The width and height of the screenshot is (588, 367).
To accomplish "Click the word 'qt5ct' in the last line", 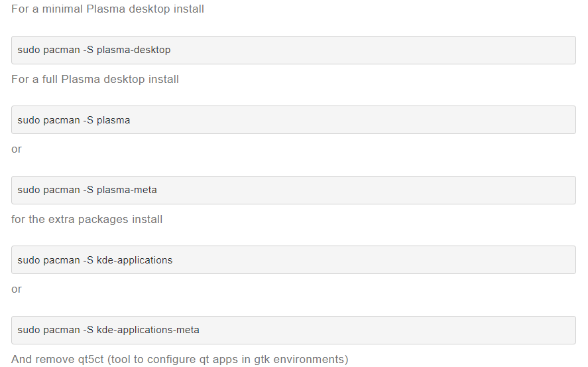I will click(x=91, y=359).
